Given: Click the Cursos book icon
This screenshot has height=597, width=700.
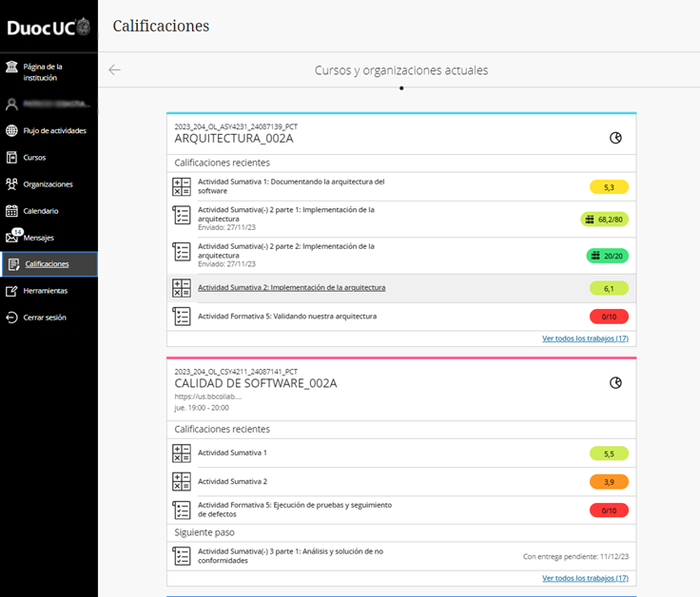Looking at the screenshot, I should 11,158.
